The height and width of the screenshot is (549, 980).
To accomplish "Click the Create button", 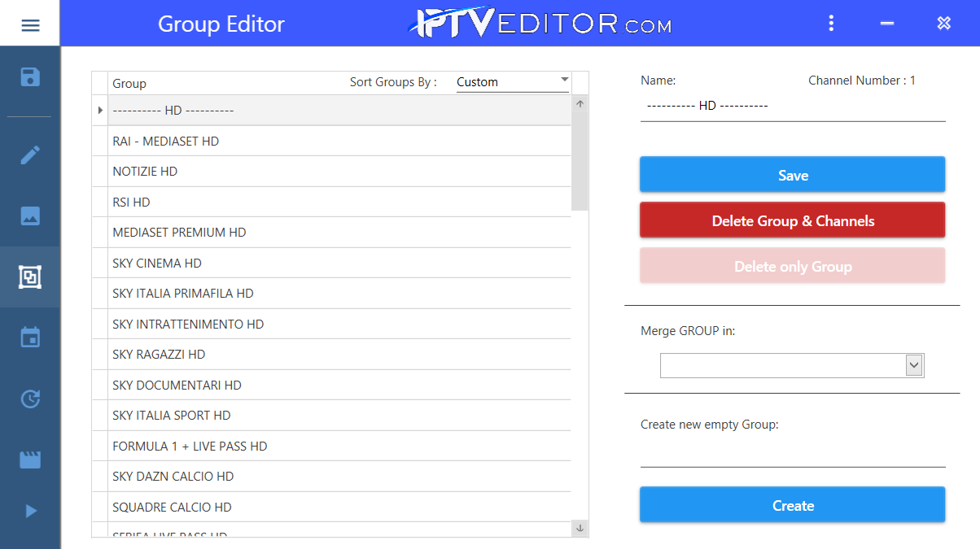I will click(x=793, y=505).
